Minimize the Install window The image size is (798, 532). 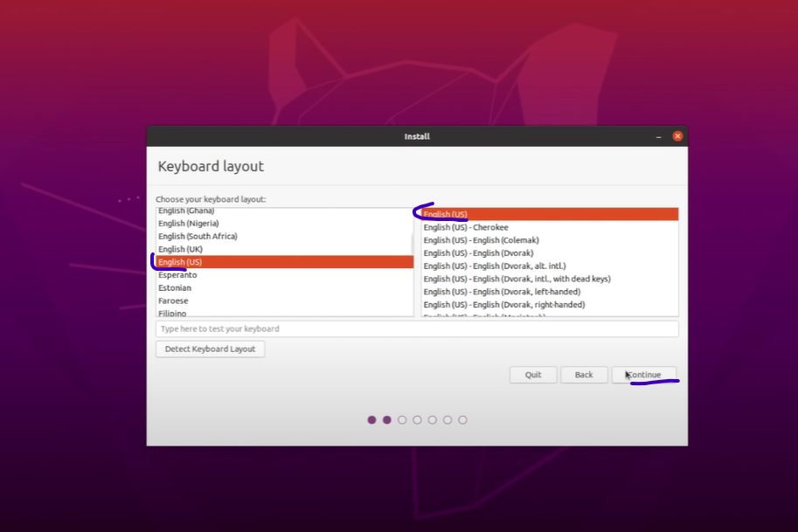[x=659, y=136]
